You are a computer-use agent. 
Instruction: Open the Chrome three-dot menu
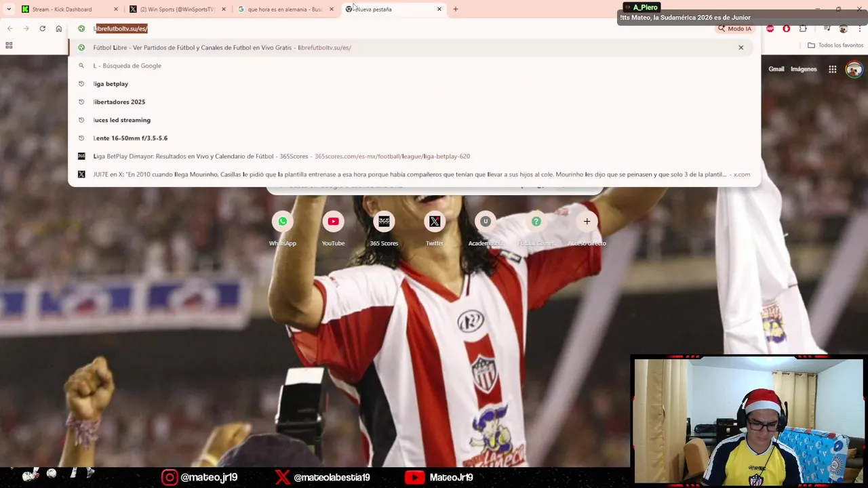point(859,28)
